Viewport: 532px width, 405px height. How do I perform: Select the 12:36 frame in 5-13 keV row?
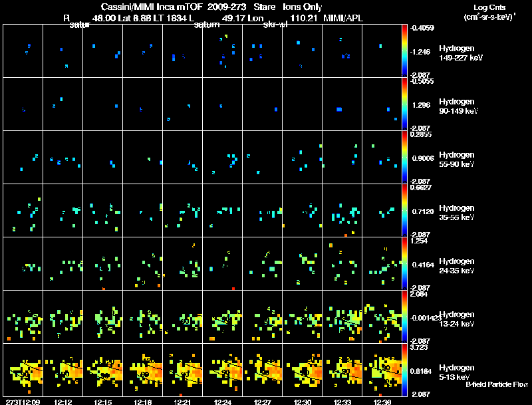(x=382, y=370)
